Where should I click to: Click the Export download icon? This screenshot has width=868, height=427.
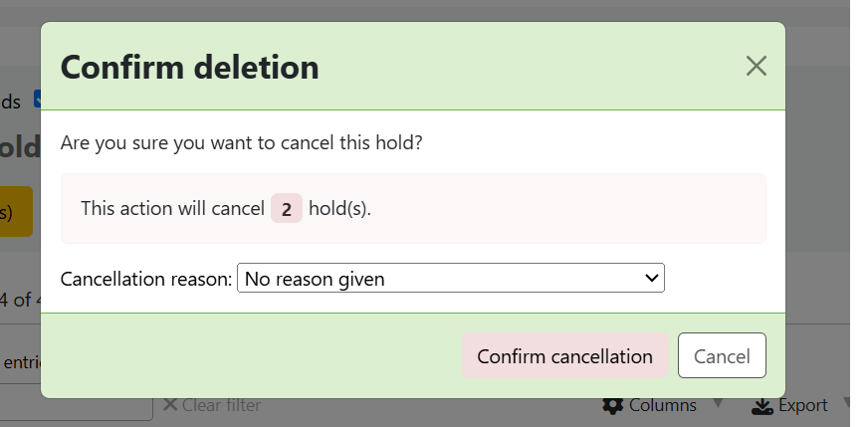pyautogui.click(x=761, y=405)
